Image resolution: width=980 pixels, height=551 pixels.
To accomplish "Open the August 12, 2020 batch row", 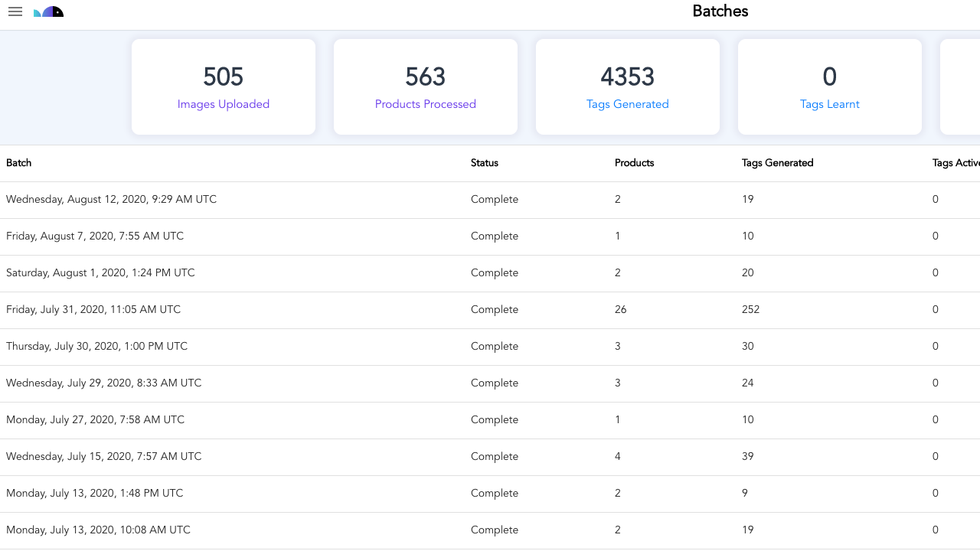I will [x=112, y=200].
